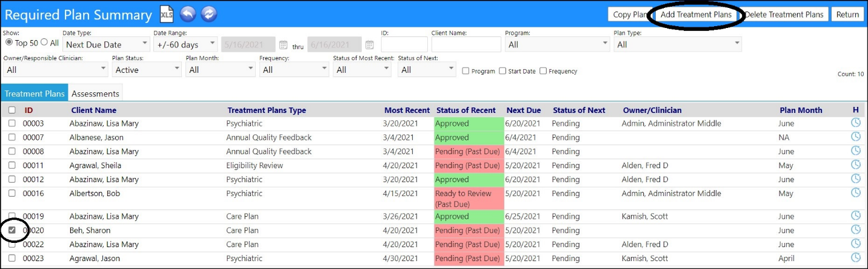Expand the Plan Type dropdown

coord(677,44)
